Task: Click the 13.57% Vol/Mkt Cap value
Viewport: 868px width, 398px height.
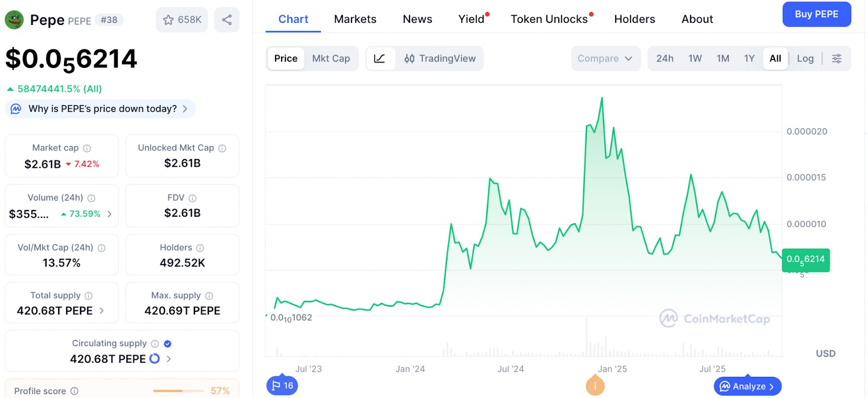Action: [x=62, y=263]
